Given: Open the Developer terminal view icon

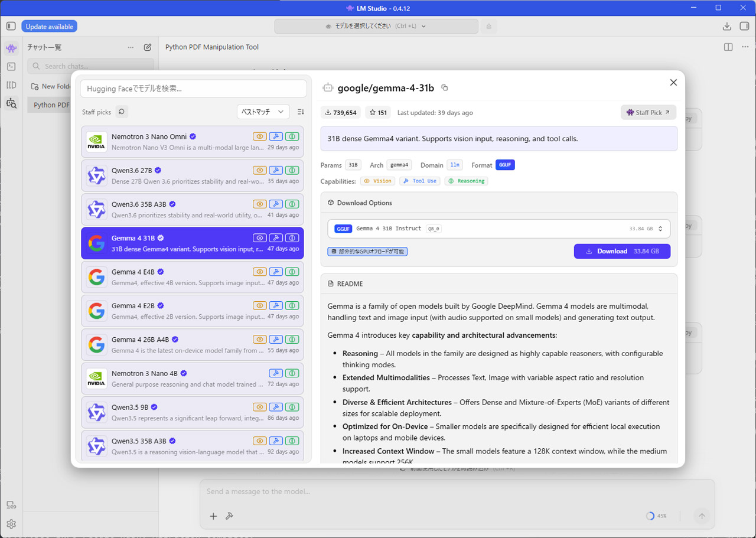Looking at the screenshot, I should coord(11,67).
